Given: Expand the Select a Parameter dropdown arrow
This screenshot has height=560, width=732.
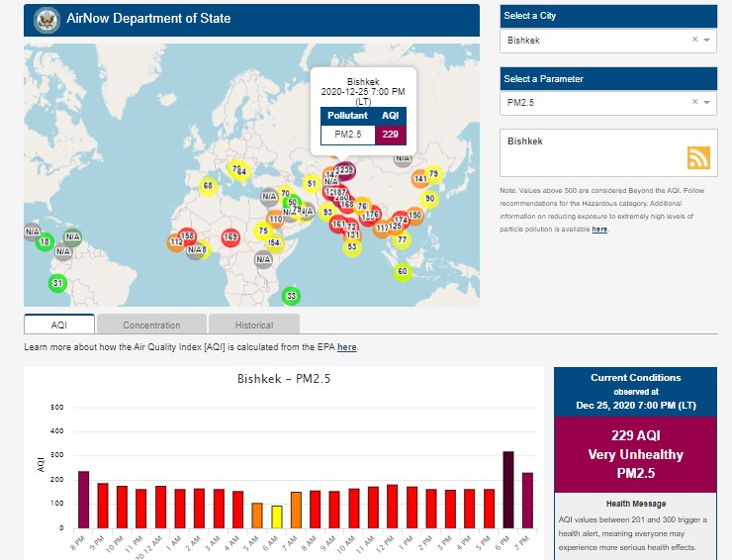Looking at the screenshot, I should (706, 102).
